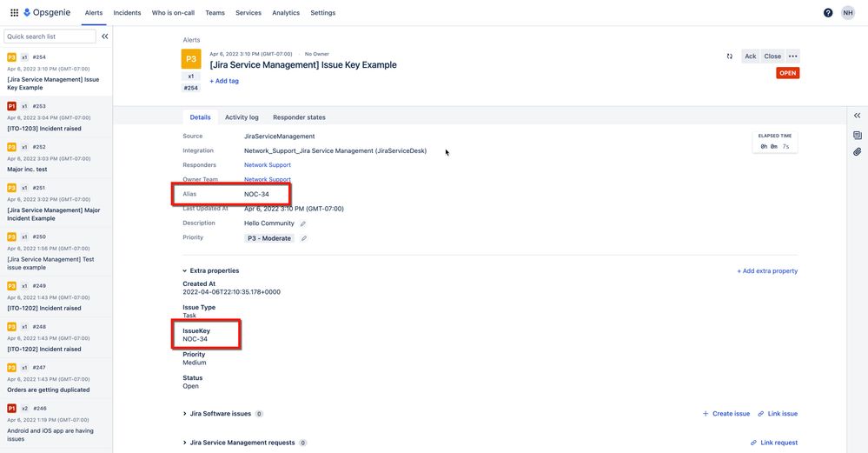Open Network Support owner team link
Image resolution: width=868 pixels, height=453 pixels.
tap(268, 179)
